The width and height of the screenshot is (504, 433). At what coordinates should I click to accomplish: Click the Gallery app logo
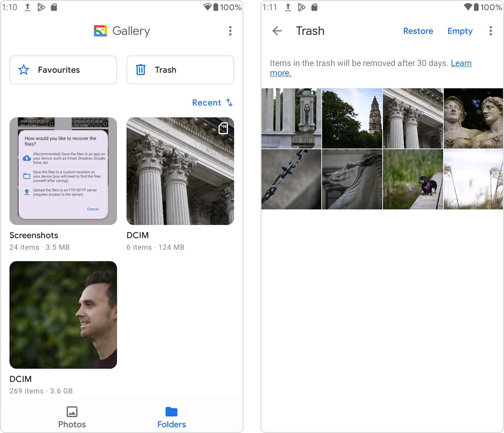(x=100, y=31)
